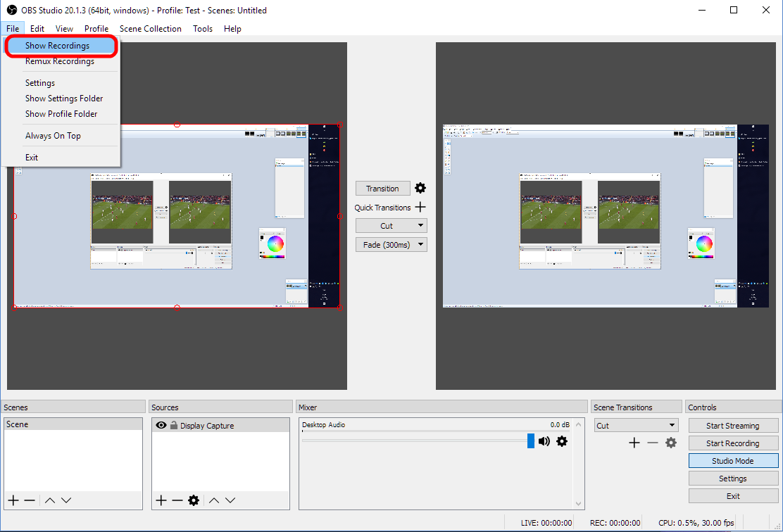Open the Edit menu
This screenshot has height=532, width=783.
(37, 29)
